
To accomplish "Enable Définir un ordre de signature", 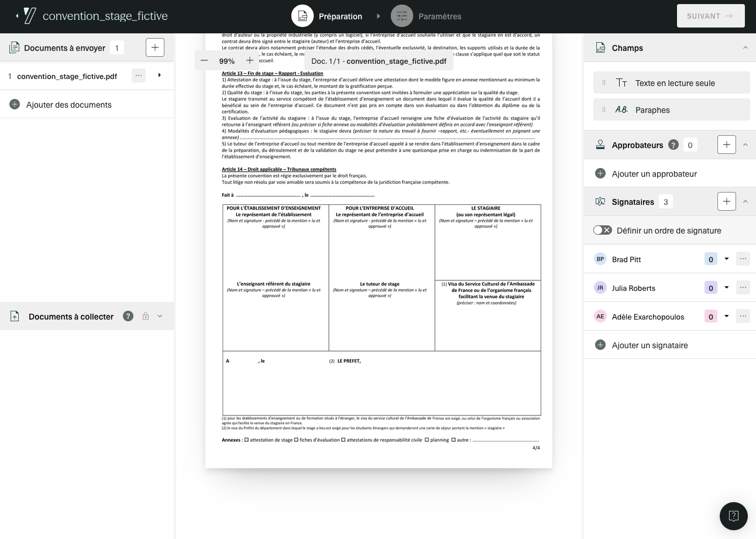I will [603, 230].
